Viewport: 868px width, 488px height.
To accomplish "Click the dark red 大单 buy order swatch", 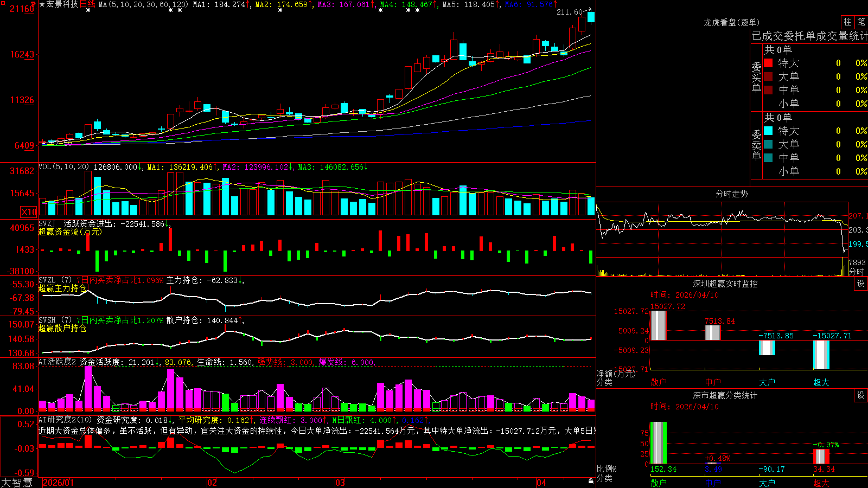I will [x=768, y=76].
